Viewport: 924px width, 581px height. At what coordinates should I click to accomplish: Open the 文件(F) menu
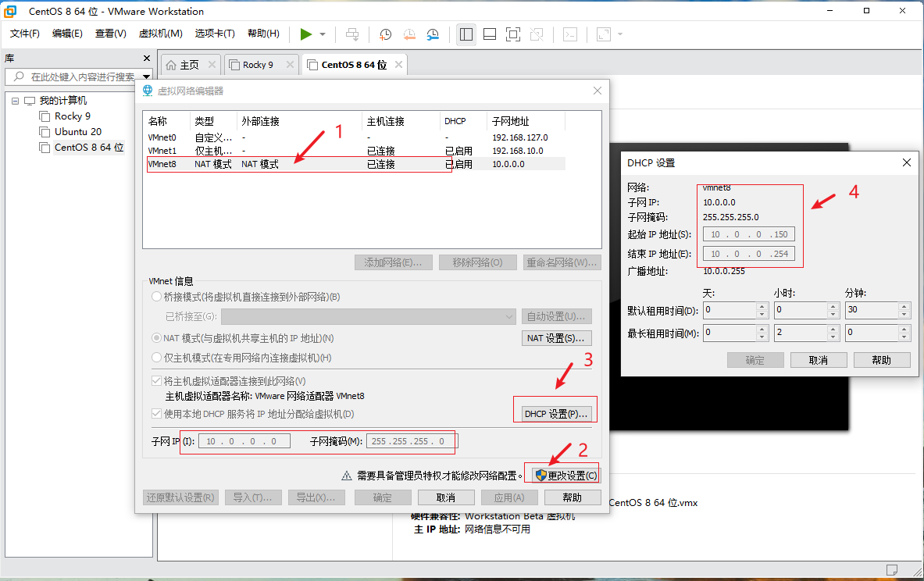[25, 34]
